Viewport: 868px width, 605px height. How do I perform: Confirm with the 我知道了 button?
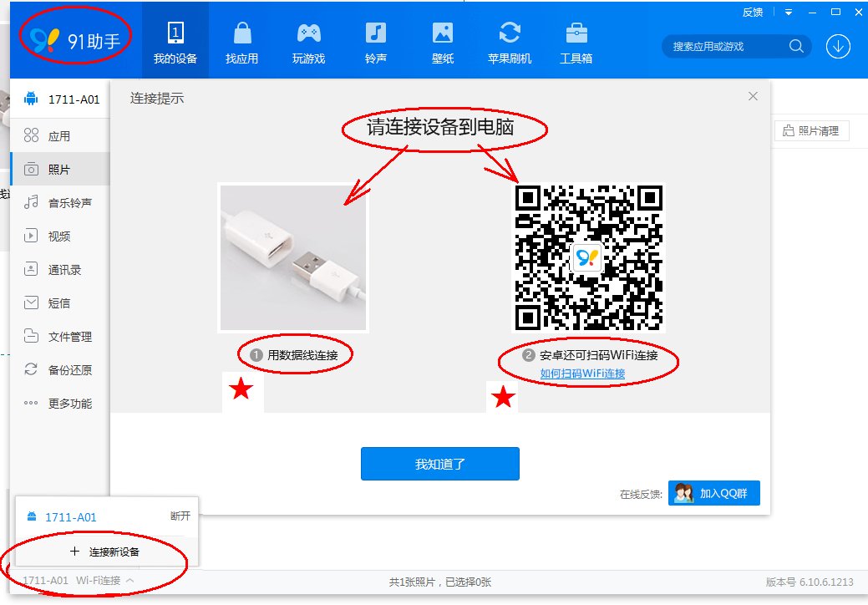pyautogui.click(x=439, y=464)
